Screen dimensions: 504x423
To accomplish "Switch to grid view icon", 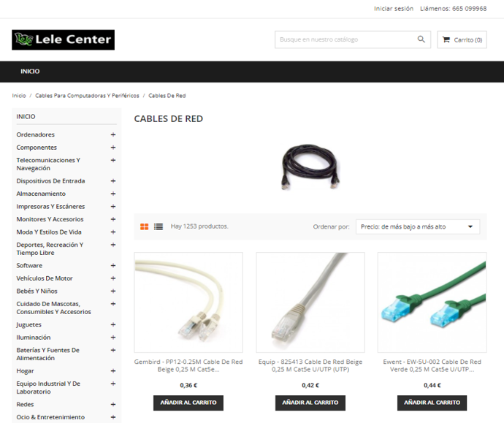I will click(x=145, y=226).
